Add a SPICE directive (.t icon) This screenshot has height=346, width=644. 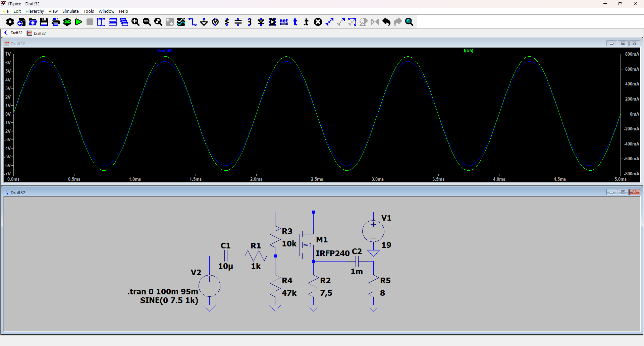(306, 22)
